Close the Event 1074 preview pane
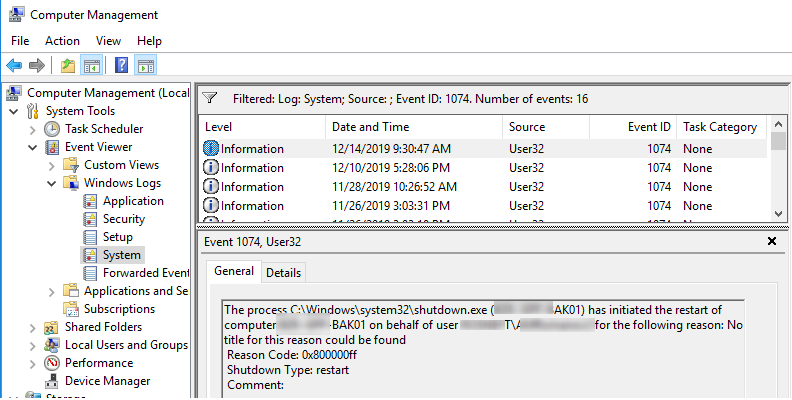This screenshot has width=792, height=400. pyautogui.click(x=772, y=241)
